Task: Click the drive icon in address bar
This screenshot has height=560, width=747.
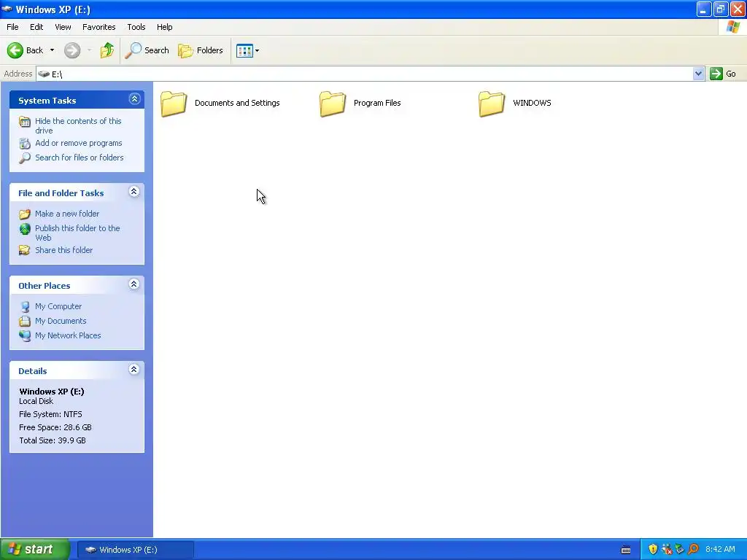Action: point(44,74)
